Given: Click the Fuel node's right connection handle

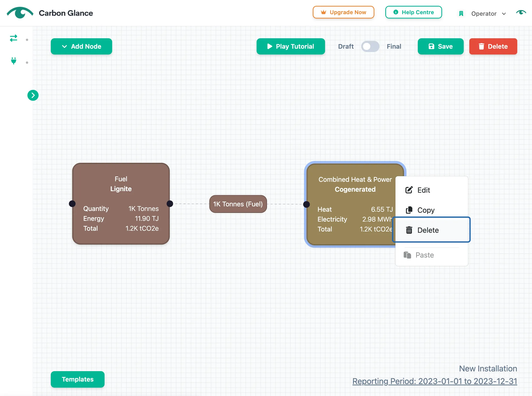Looking at the screenshot, I should point(170,204).
